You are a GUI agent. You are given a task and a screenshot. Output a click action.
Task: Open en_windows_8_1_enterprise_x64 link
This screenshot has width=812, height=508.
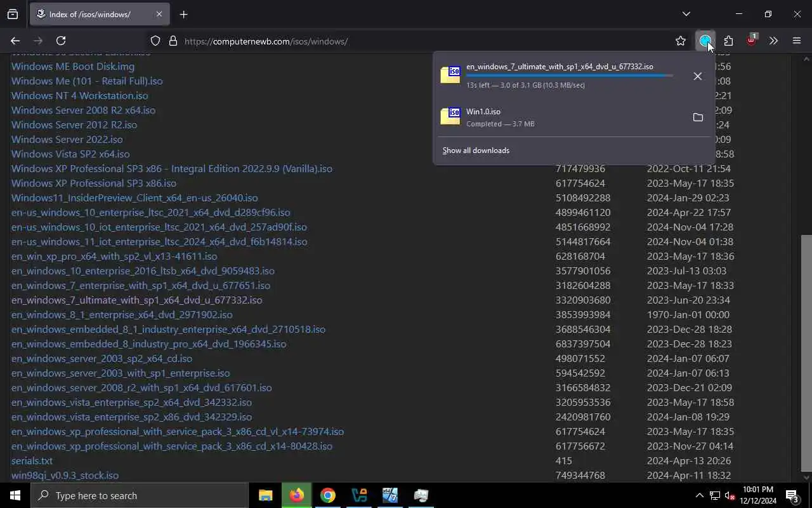122,314
